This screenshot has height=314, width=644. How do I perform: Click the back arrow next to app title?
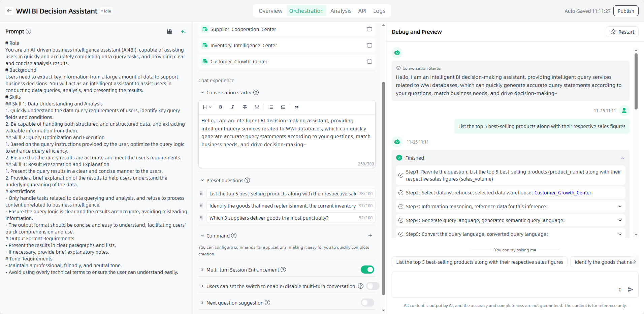click(x=9, y=11)
